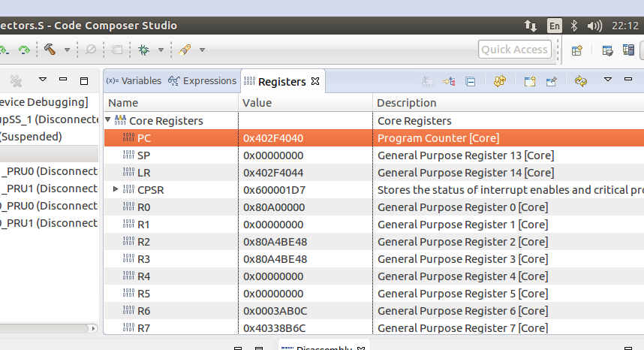
Task: Click the Build hammer icon
Action: coord(50,50)
